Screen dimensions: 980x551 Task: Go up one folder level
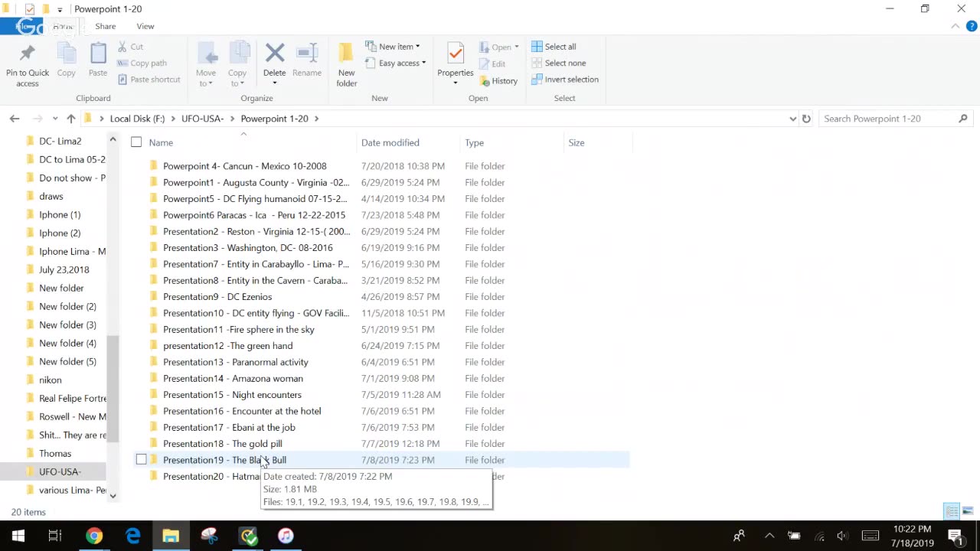coord(71,119)
